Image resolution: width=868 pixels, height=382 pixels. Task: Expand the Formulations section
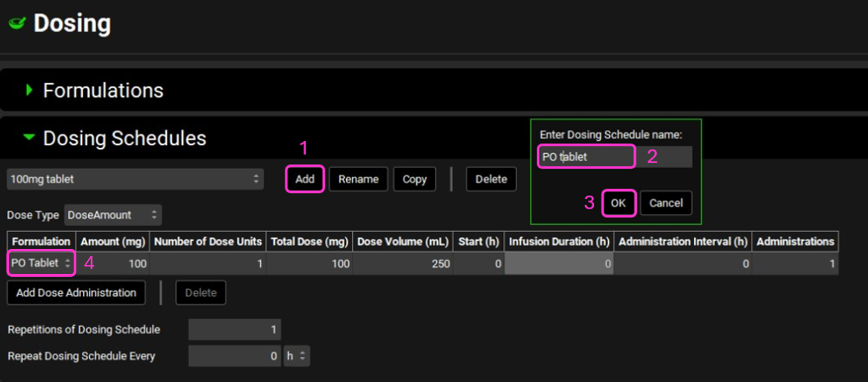(x=29, y=90)
